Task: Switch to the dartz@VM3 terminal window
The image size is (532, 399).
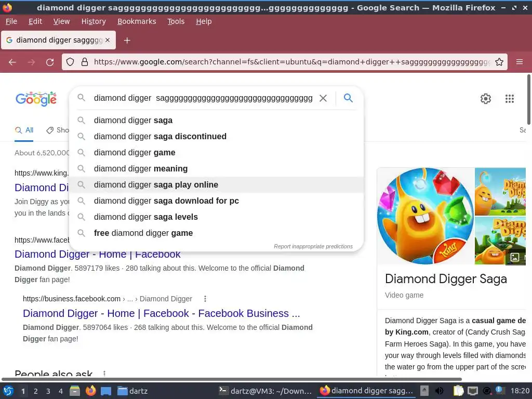Action: click(265, 391)
